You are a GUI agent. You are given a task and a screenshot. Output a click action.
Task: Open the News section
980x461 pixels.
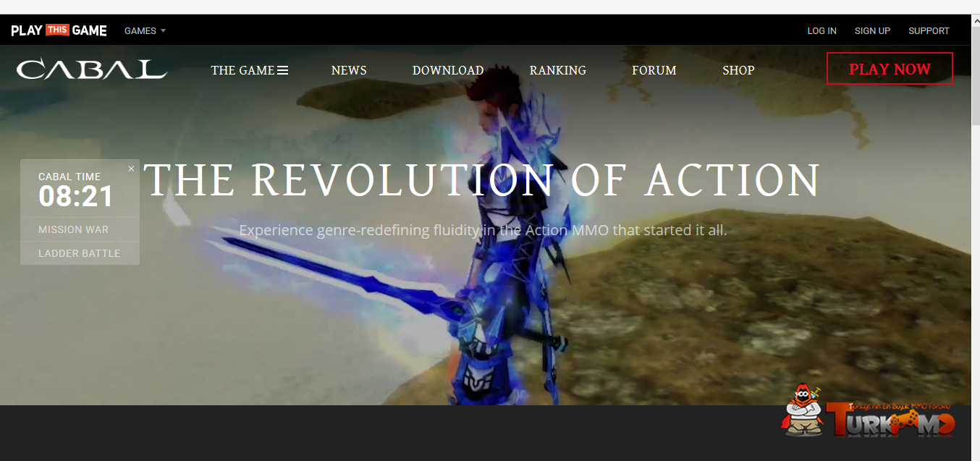(349, 70)
